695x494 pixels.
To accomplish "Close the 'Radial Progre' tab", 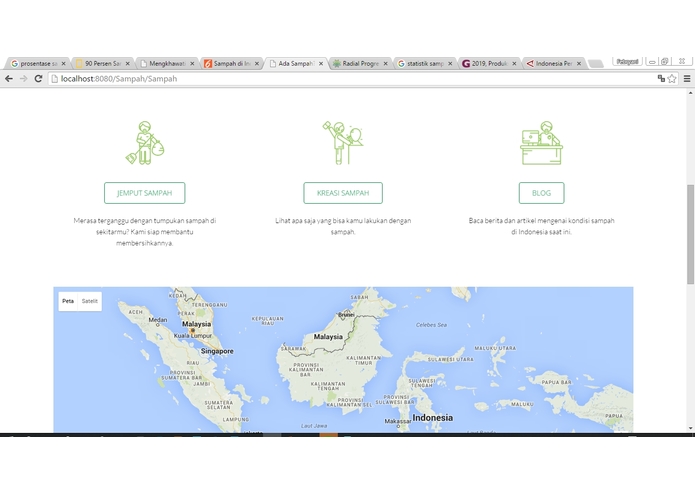I will [386, 63].
